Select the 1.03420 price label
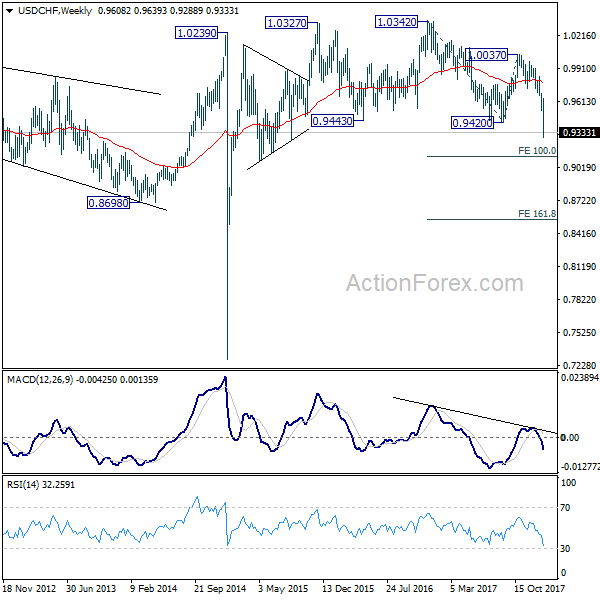 pos(396,22)
